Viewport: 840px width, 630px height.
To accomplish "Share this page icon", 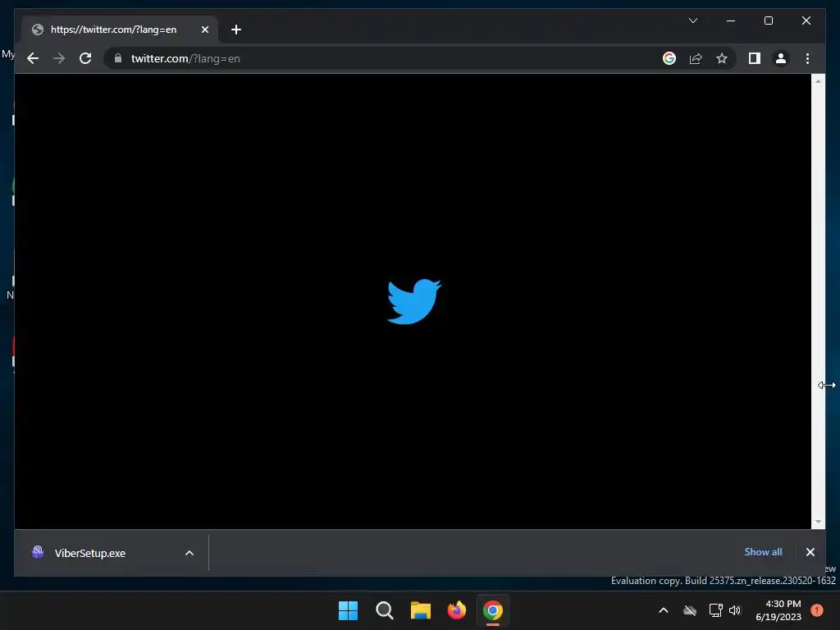I will point(696,58).
